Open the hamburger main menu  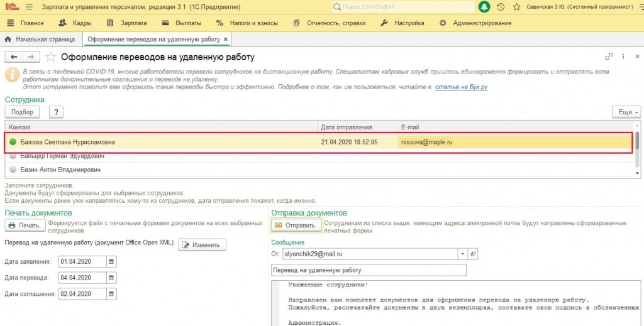(30, 7)
